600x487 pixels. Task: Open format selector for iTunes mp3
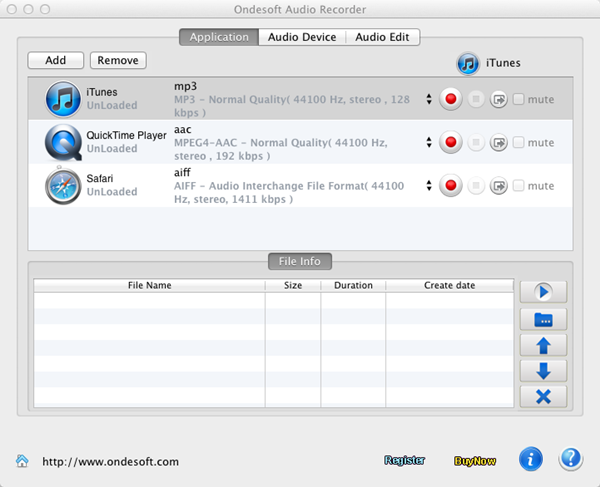point(429,99)
